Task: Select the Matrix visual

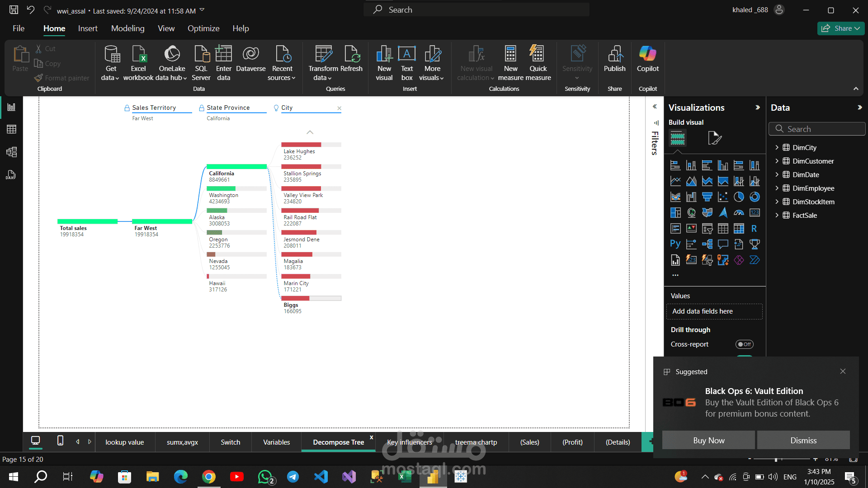Action: (739, 229)
